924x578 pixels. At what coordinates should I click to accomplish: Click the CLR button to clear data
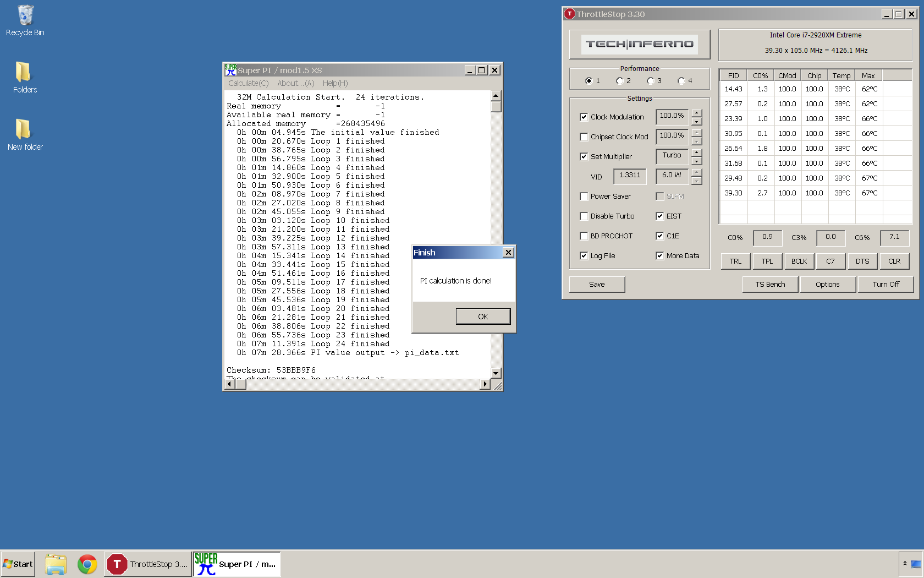[x=894, y=261]
